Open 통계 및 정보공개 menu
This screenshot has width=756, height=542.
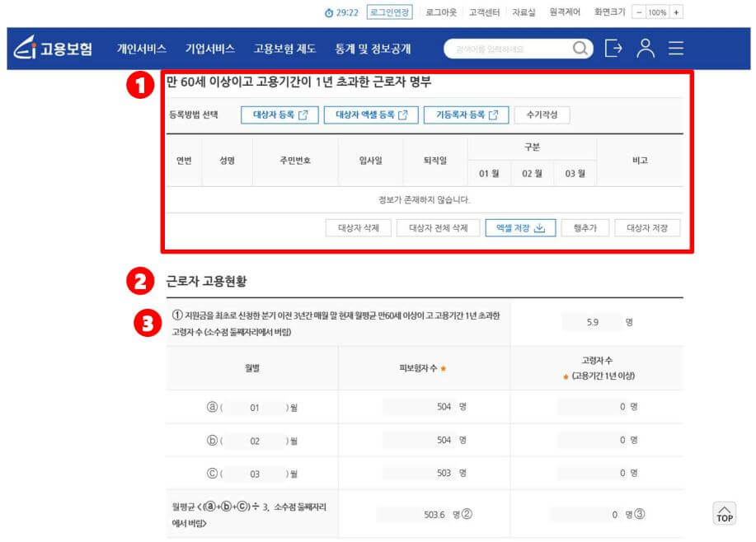click(x=373, y=49)
